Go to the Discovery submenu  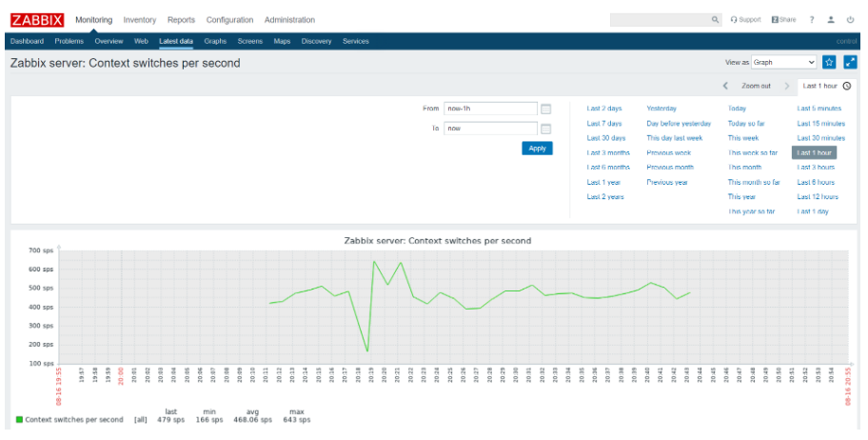pos(317,42)
